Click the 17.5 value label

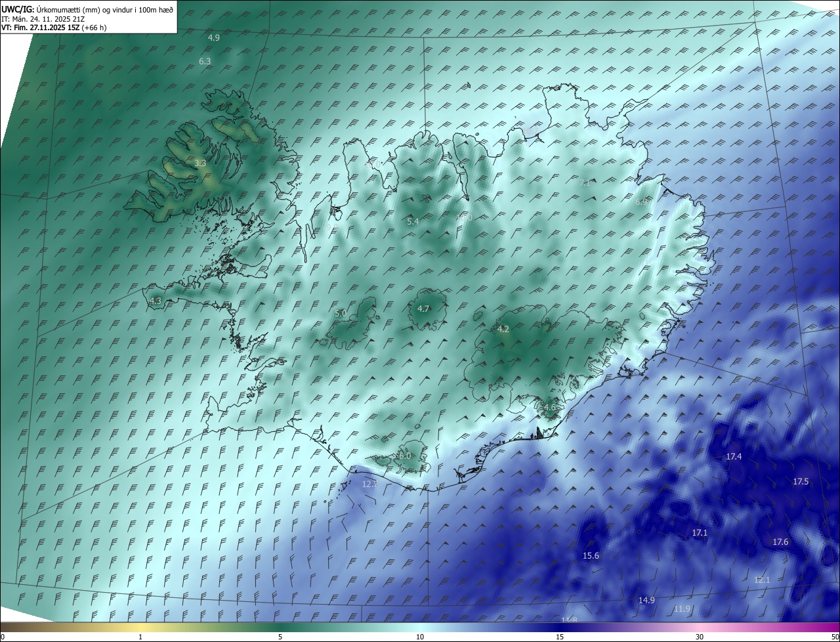tap(801, 482)
